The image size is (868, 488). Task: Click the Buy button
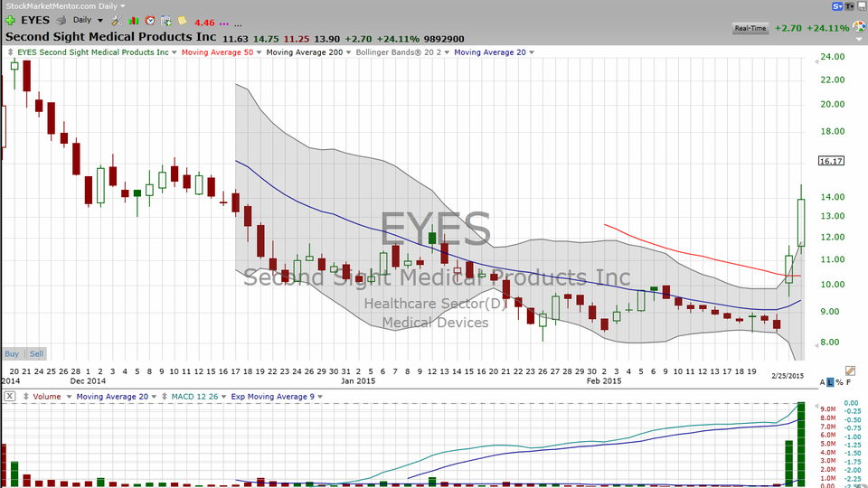(x=12, y=353)
